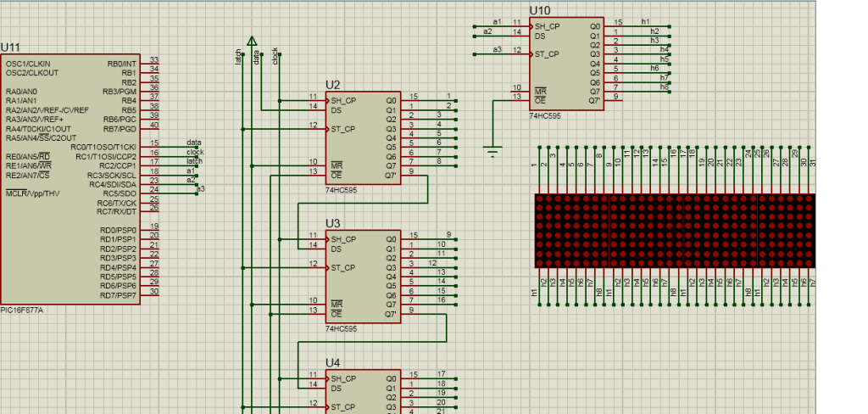Click the a3 label near U10 ST_CP
The image size is (868, 414).
[x=498, y=50]
